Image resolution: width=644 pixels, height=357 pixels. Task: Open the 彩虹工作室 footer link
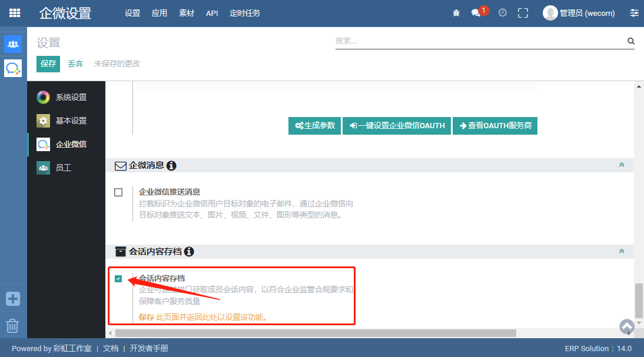pyautogui.click(x=72, y=348)
